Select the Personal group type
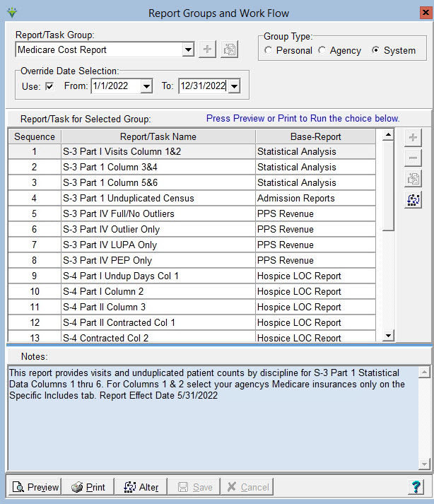This screenshot has width=434, height=504. coord(288,50)
